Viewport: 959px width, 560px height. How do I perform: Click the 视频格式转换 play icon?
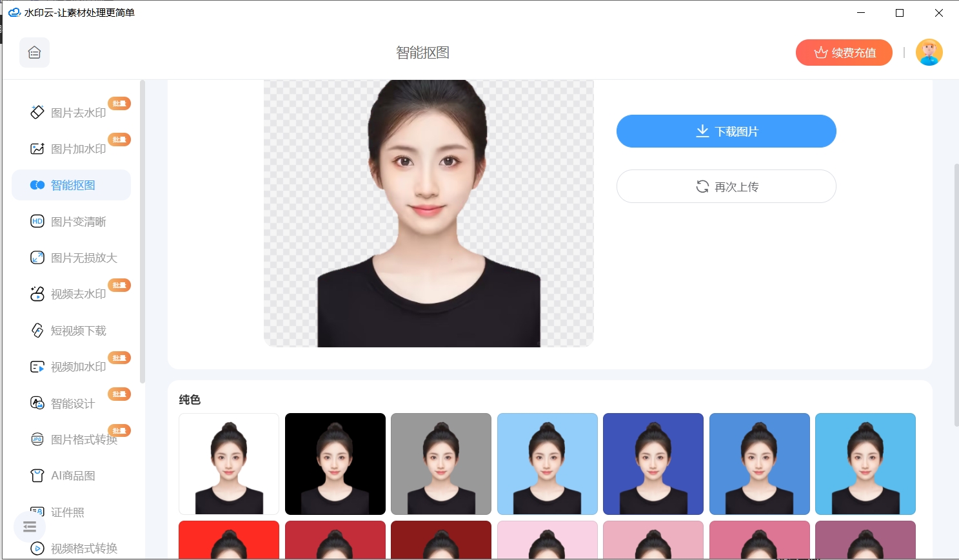[37, 548]
